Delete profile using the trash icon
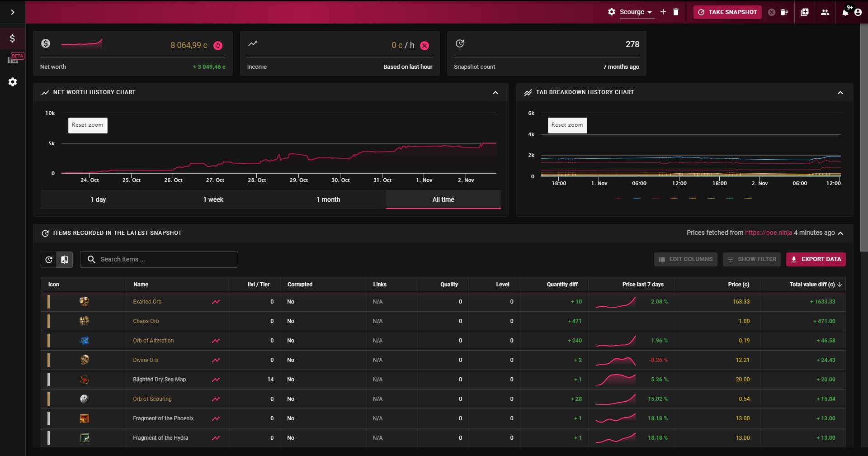868x456 pixels. click(x=676, y=12)
